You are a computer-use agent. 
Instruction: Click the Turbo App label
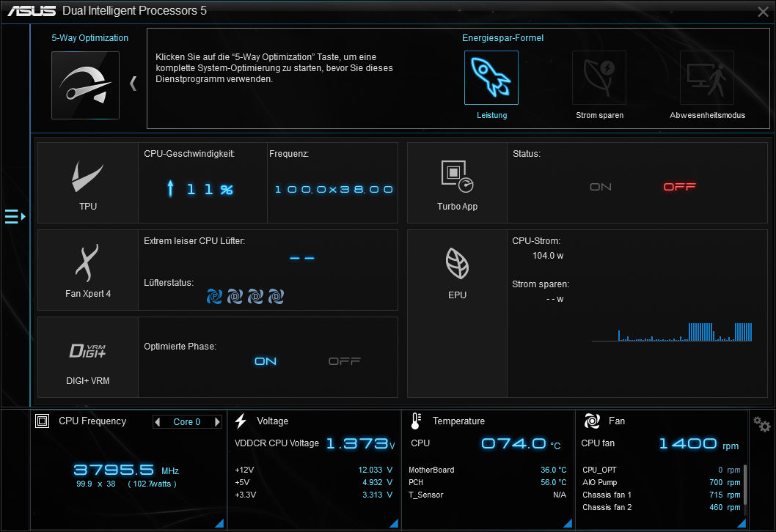pyautogui.click(x=457, y=206)
